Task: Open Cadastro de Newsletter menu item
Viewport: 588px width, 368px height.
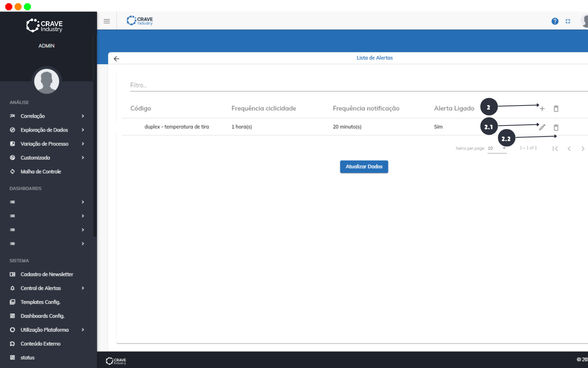Action: (x=47, y=274)
